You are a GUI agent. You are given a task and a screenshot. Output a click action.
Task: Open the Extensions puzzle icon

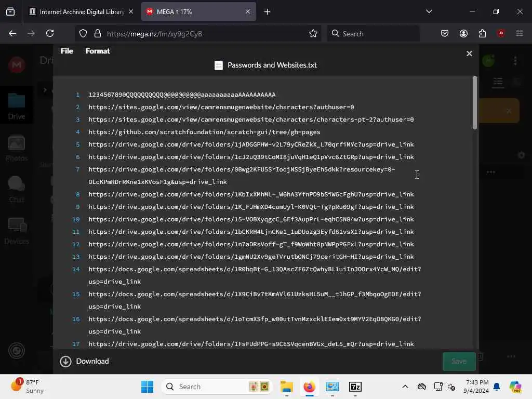(482, 34)
